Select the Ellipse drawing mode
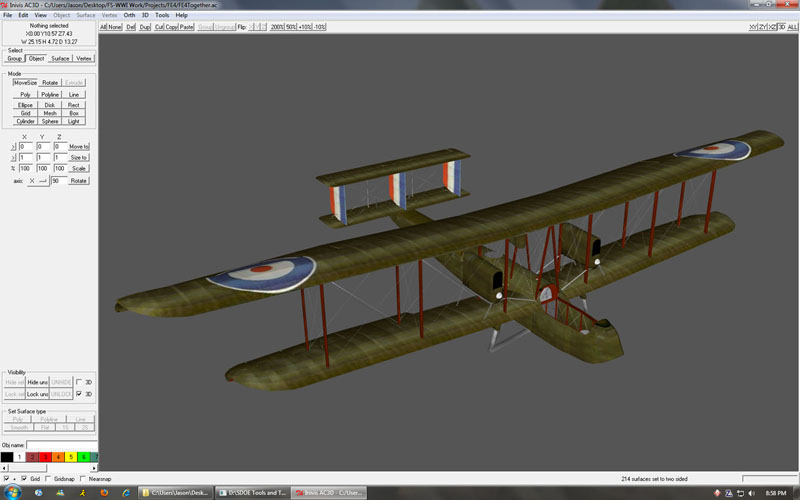Screen dimensions: 800x500 point(25,105)
